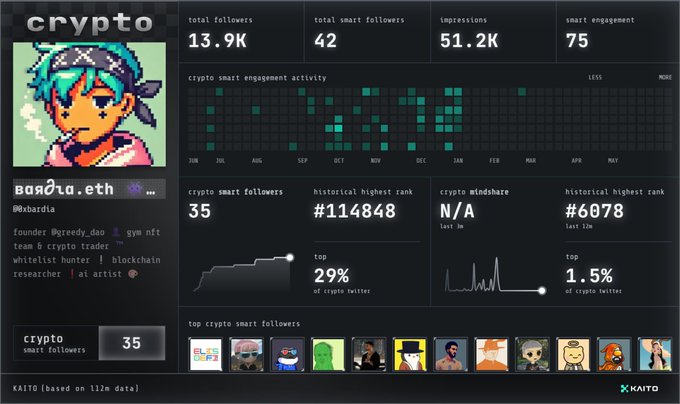Image resolution: width=680 pixels, height=404 pixels.
Task: Click the 13.9K total followers value
Action: coord(217,41)
